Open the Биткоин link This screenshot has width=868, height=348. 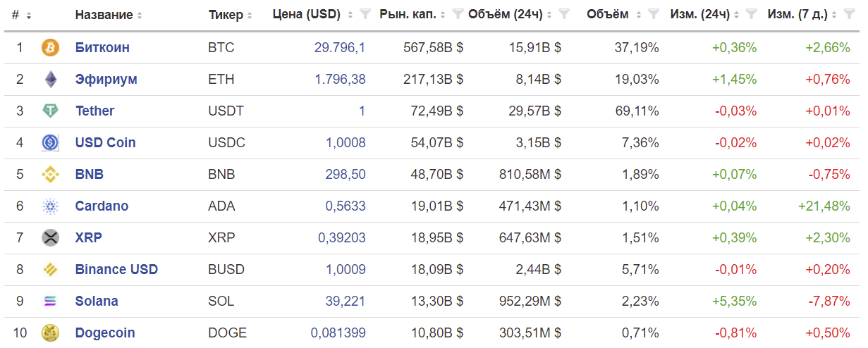tap(102, 48)
